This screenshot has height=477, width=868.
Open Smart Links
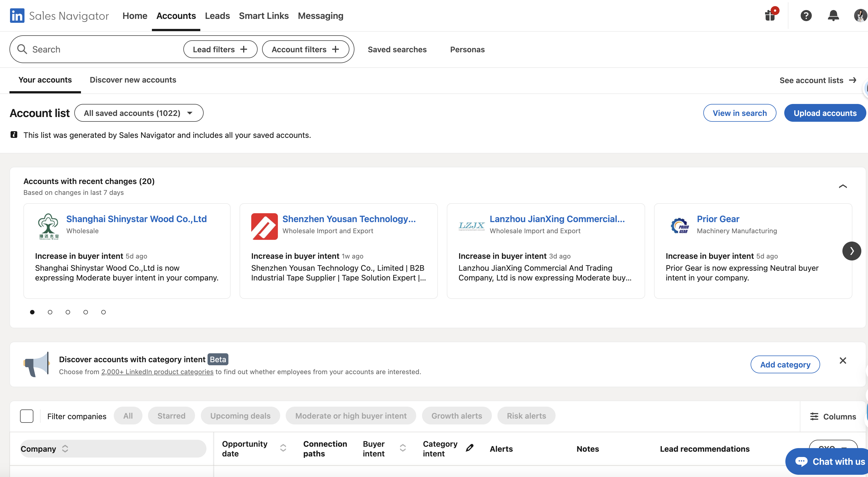coord(264,16)
